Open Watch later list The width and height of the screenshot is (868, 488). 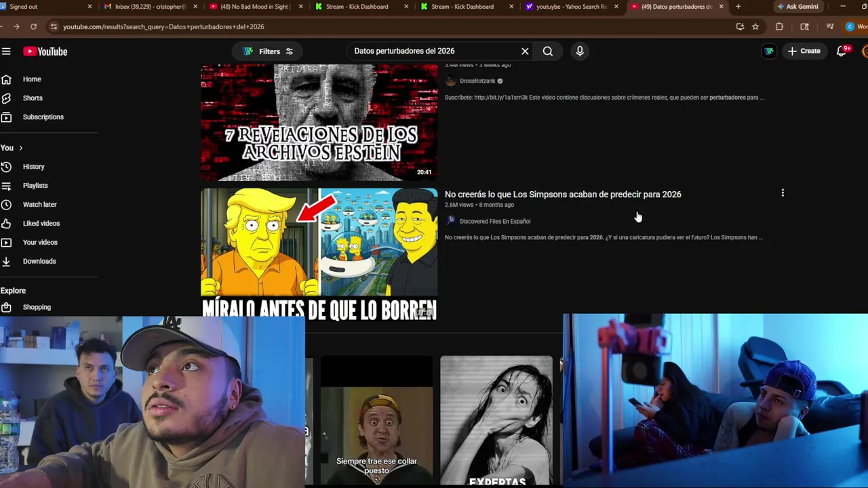coord(39,205)
